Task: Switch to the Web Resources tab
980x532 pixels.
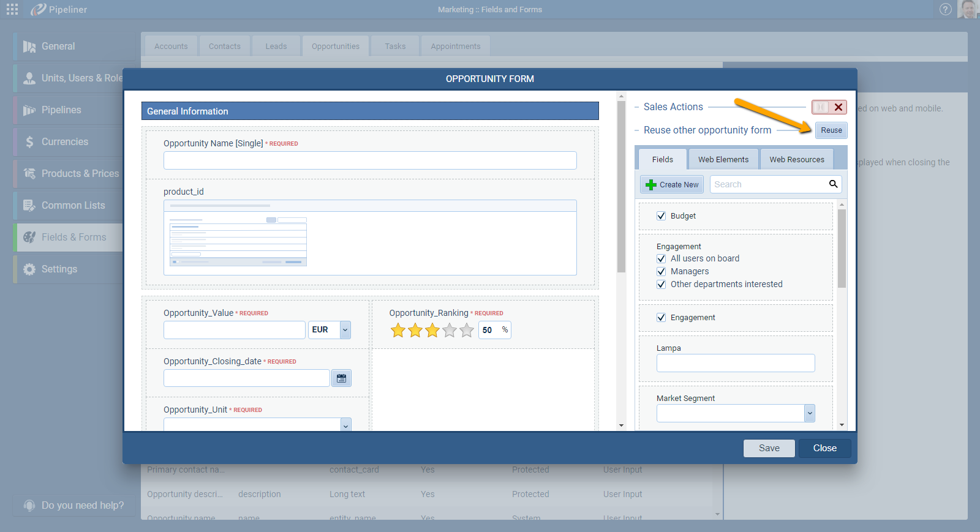Action: click(796, 159)
